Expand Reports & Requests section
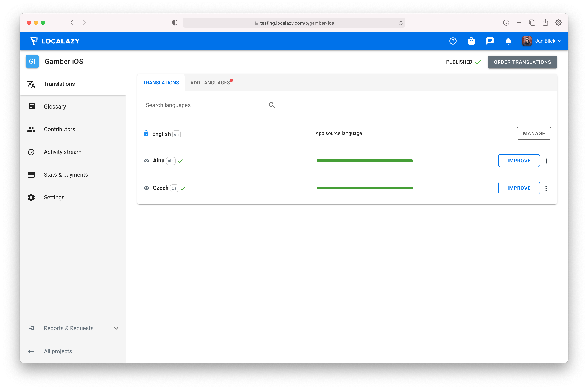 [116, 329]
